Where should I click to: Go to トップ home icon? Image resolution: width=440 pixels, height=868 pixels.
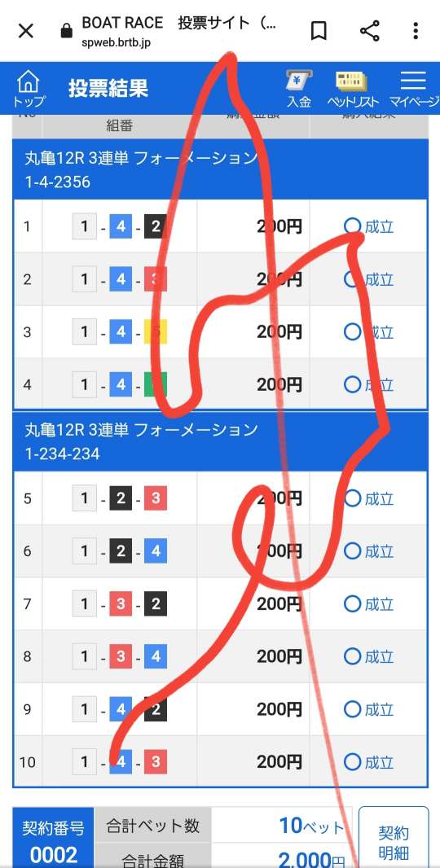point(29,89)
